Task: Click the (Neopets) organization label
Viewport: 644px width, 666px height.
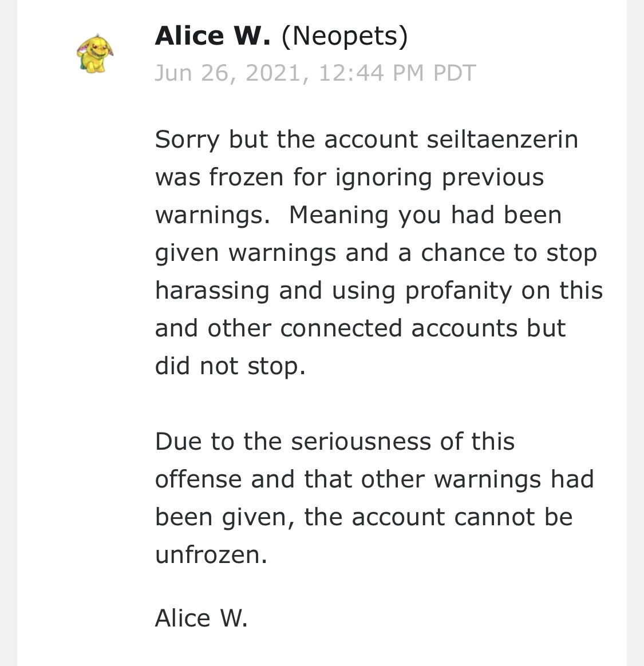Action: click(344, 37)
